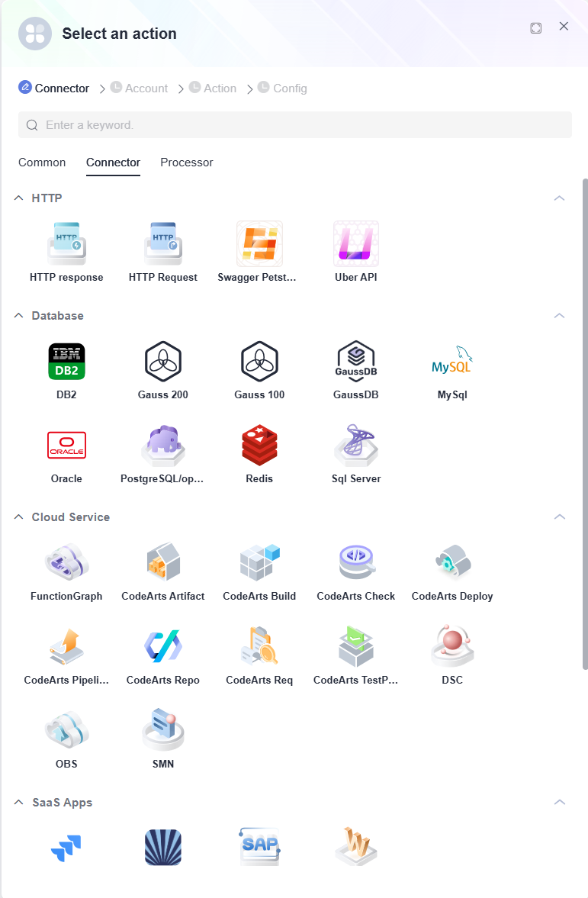Choose the Gauss 100 connector
588x898 pixels.
click(x=259, y=370)
